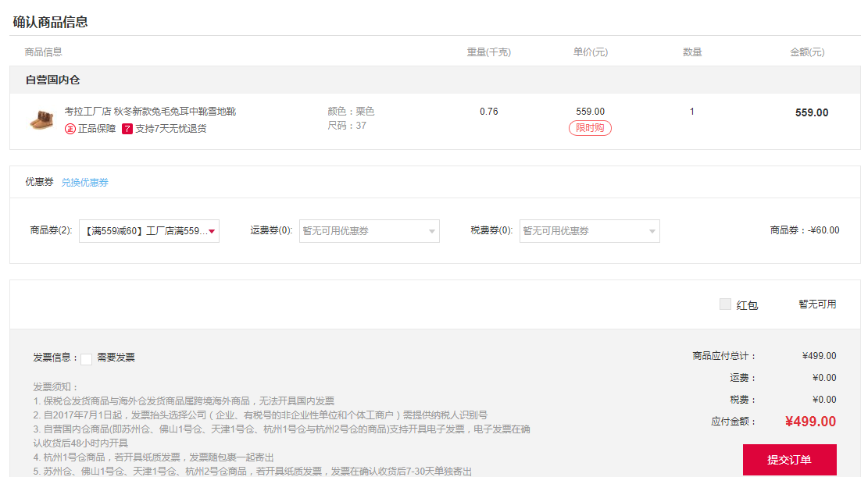Click the 商品应付总计 ¥499.00 value
This screenshot has width=868, height=477.
820,356
